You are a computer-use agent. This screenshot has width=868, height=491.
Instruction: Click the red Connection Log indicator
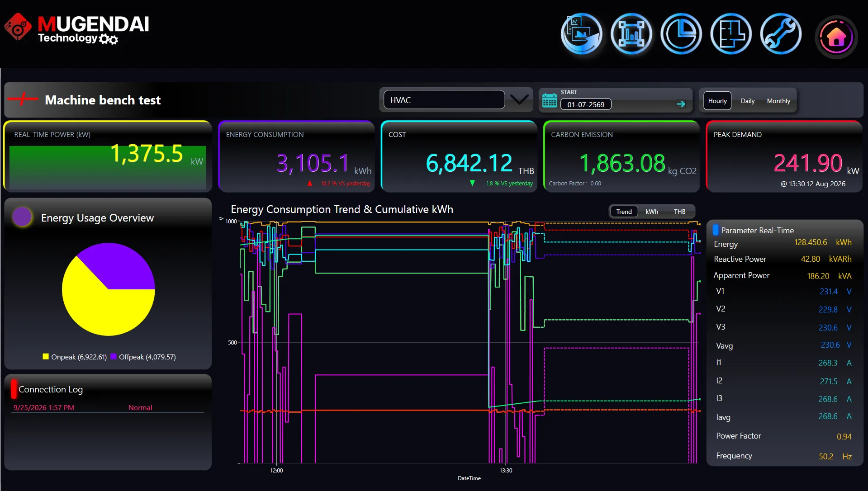point(14,389)
